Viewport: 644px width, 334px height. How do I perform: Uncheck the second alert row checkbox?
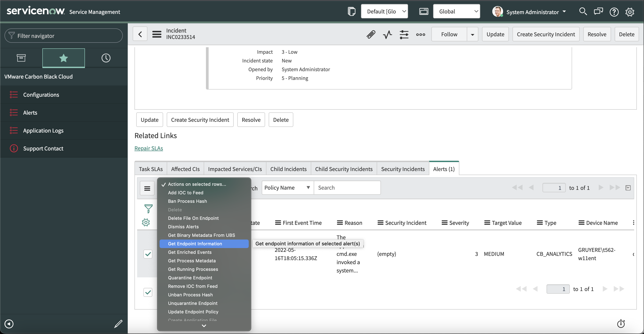(x=148, y=292)
